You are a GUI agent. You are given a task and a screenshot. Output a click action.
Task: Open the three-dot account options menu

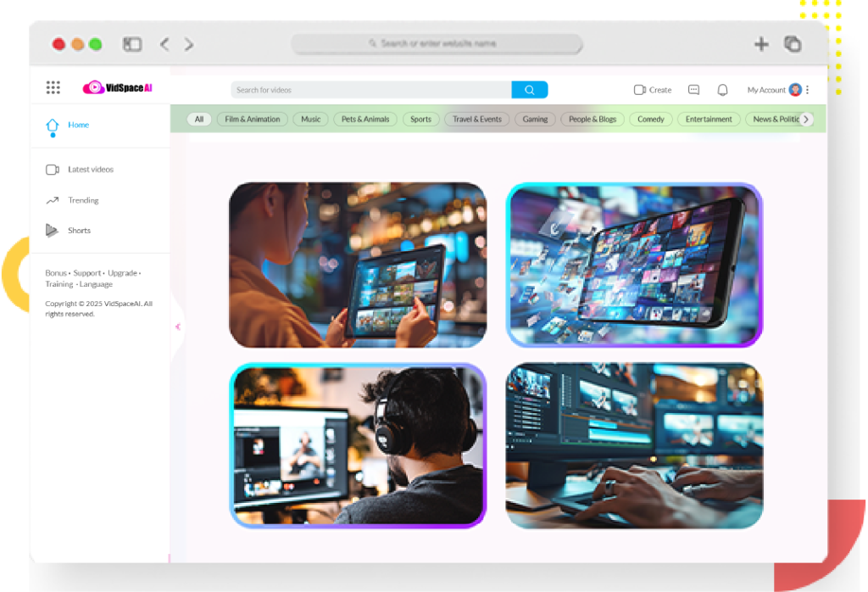click(x=808, y=90)
